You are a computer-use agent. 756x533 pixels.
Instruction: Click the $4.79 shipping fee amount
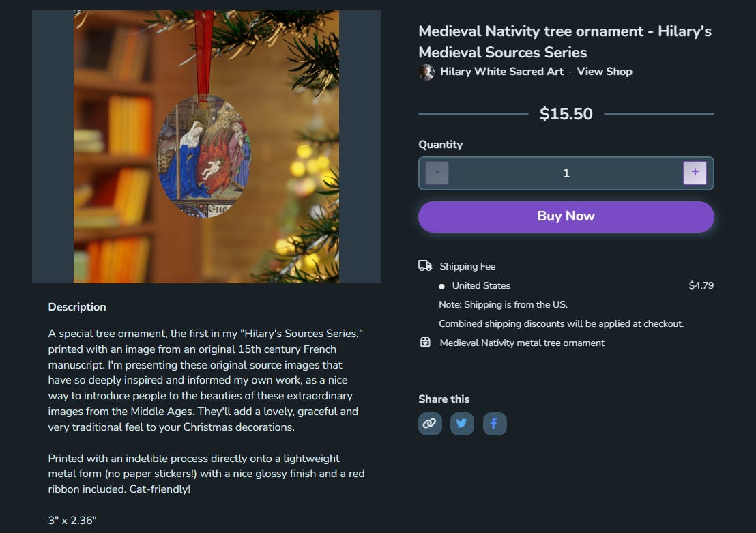coord(701,285)
